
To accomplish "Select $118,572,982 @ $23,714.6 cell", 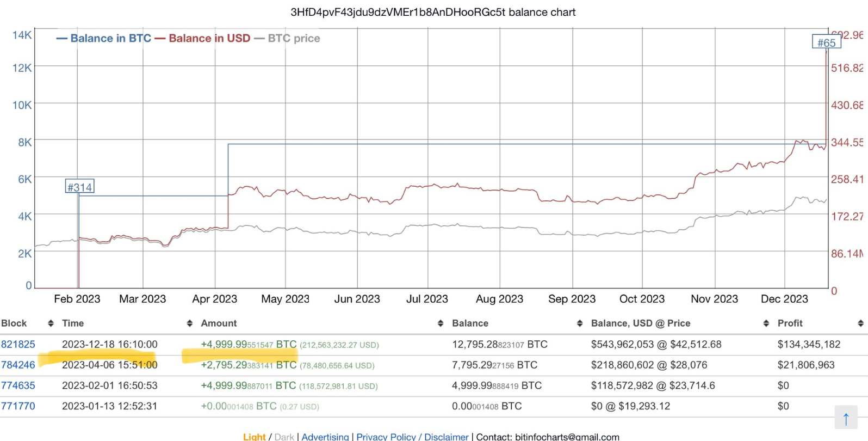I will coord(653,386).
